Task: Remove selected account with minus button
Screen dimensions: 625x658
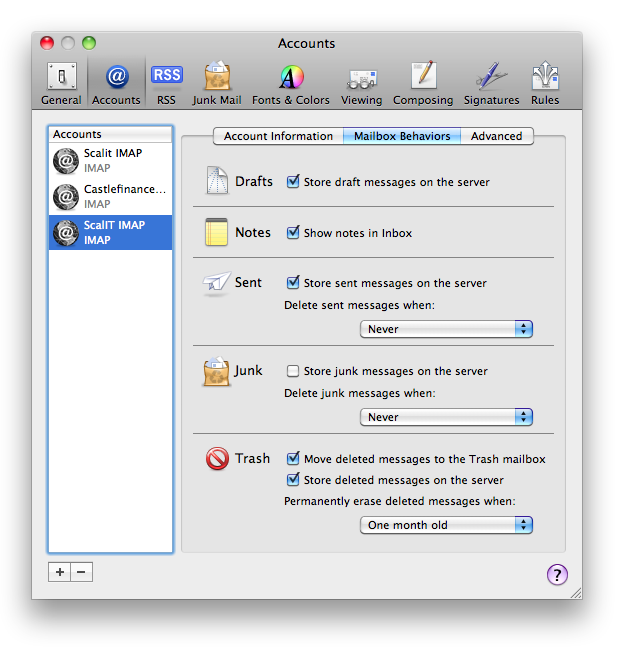Action: 81,572
